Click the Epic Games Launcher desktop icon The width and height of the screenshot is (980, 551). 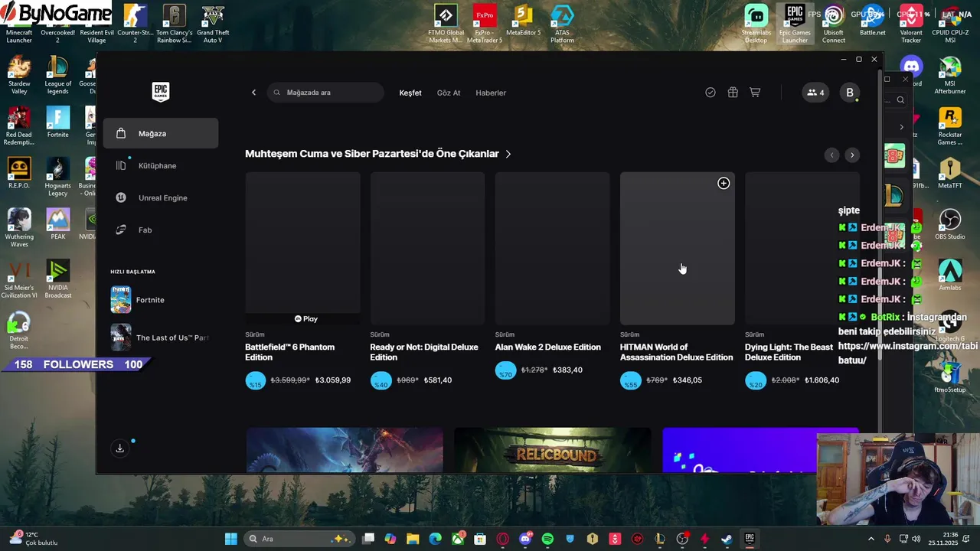pos(795,24)
